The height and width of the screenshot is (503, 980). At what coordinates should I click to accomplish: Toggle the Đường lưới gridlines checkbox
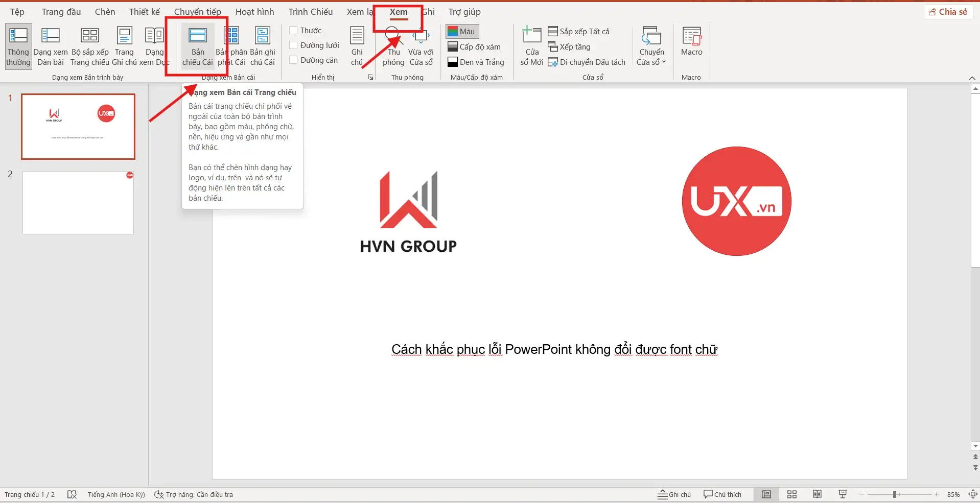(x=294, y=45)
